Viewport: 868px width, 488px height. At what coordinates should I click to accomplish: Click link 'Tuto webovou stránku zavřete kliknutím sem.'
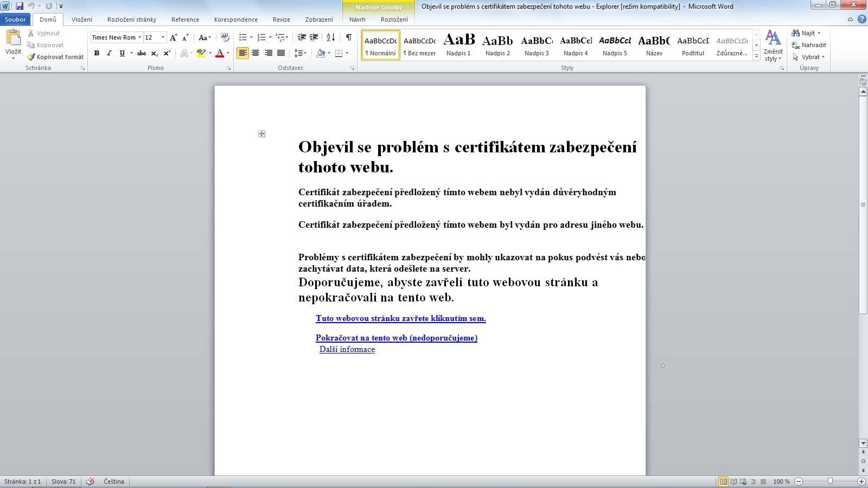(401, 318)
